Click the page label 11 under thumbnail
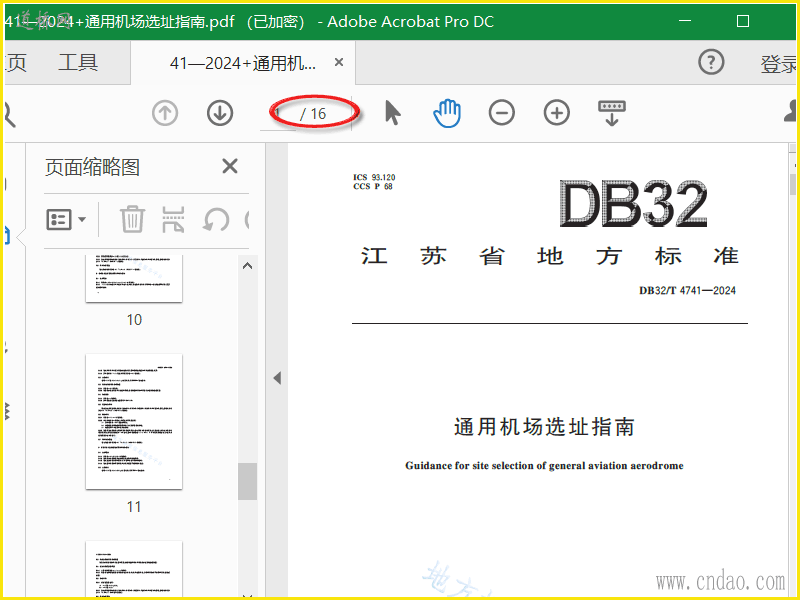 coord(134,507)
